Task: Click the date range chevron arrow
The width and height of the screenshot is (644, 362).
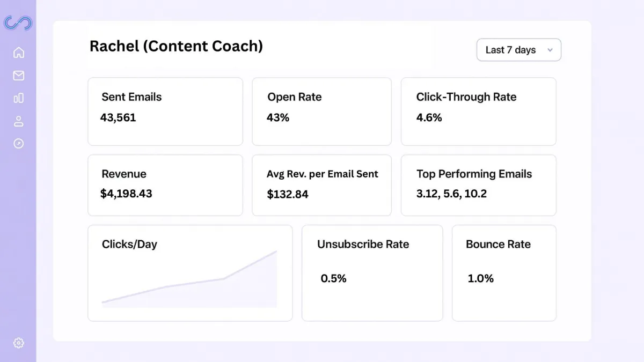Action: pos(550,50)
